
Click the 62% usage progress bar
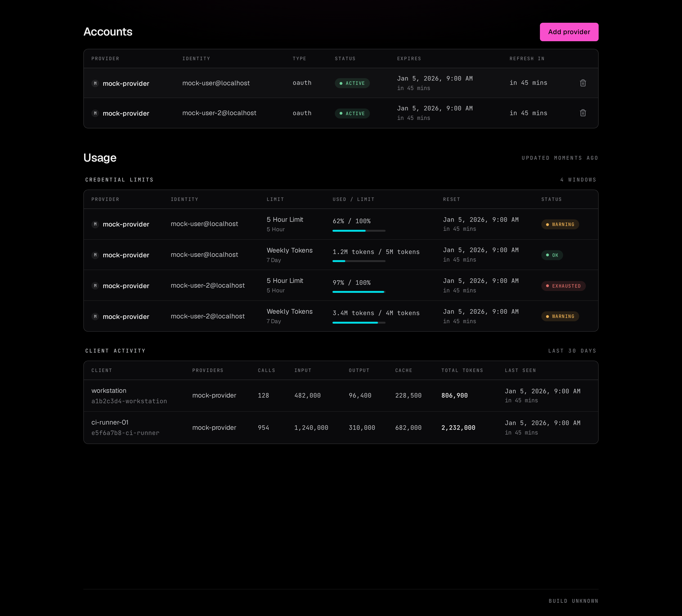click(359, 231)
